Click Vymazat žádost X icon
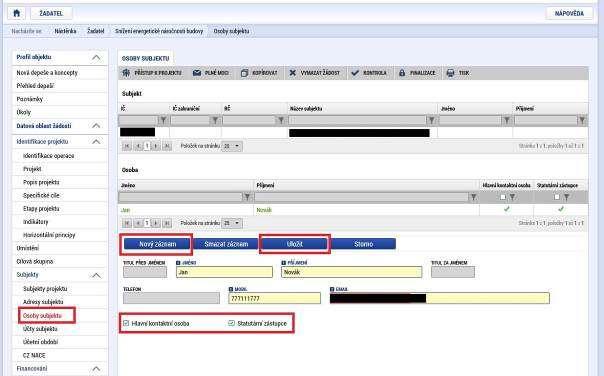The width and height of the screenshot is (604, 376). coord(293,73)
